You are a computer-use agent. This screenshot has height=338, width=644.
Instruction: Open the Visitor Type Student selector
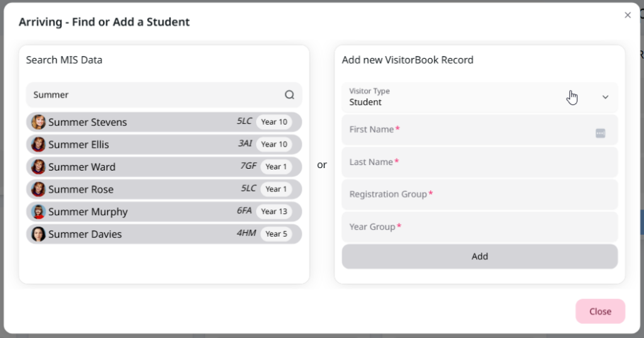tap(480, 97)
